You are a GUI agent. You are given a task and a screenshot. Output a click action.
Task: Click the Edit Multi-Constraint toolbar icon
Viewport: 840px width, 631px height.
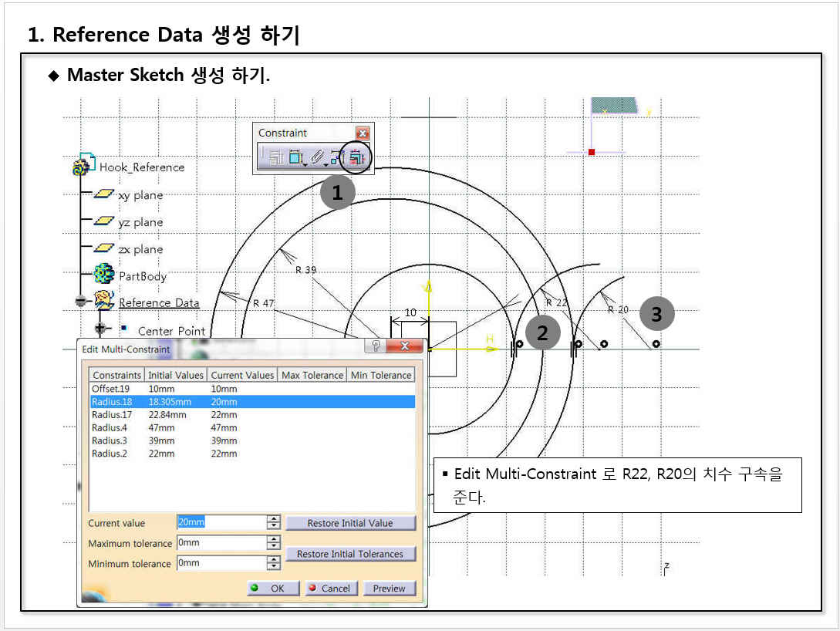click(x=356, y=157)
